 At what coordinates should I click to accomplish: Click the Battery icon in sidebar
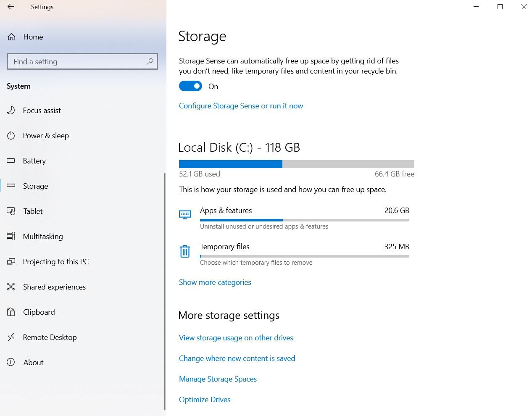(11, 161)
